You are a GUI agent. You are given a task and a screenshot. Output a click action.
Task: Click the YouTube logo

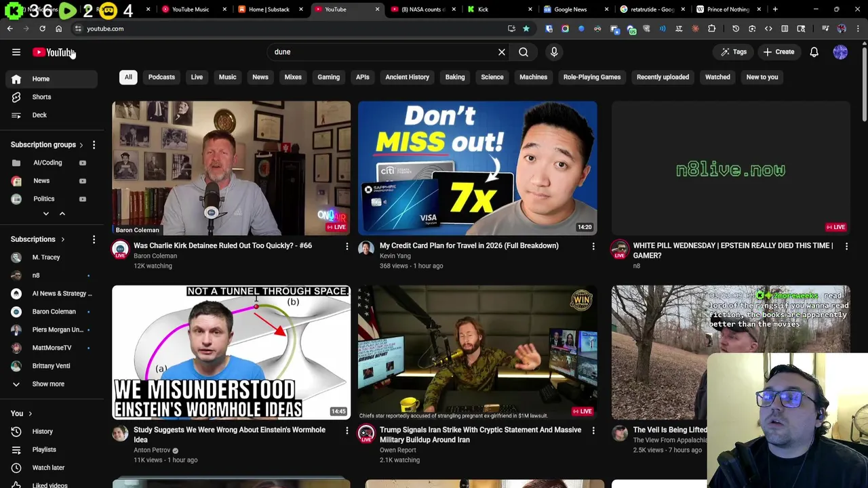pyautogui.click(x=54, y=52)
